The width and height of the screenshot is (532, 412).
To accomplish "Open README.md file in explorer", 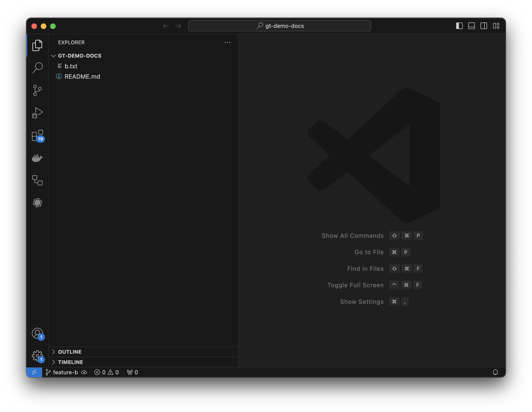I will (82, 77).
